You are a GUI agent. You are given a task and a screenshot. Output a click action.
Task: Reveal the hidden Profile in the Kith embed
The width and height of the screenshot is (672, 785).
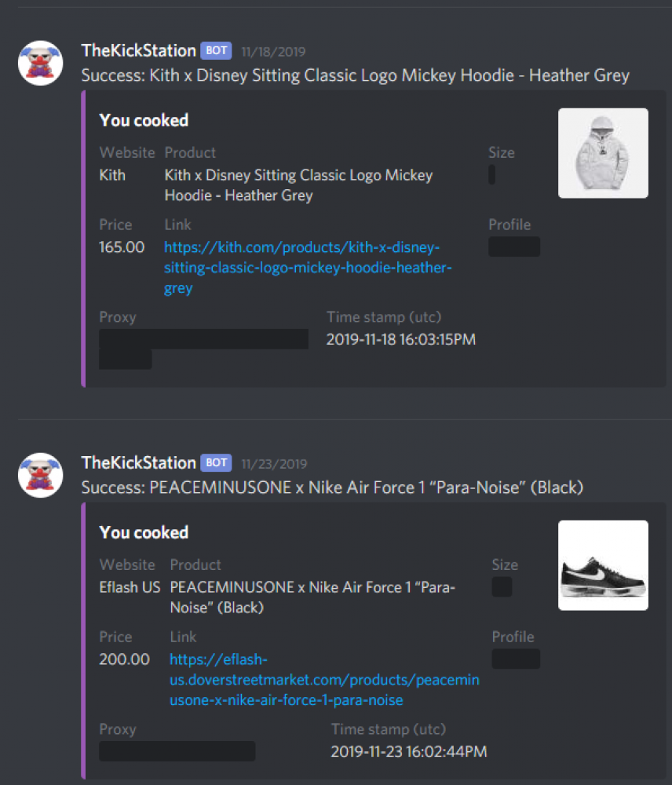point(514,246)
